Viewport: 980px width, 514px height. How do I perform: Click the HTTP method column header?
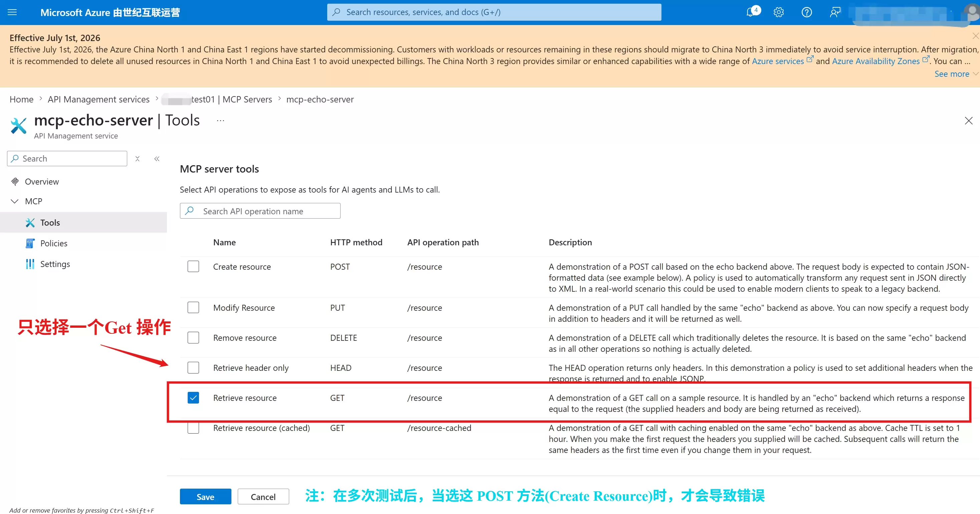click(356, 242)
